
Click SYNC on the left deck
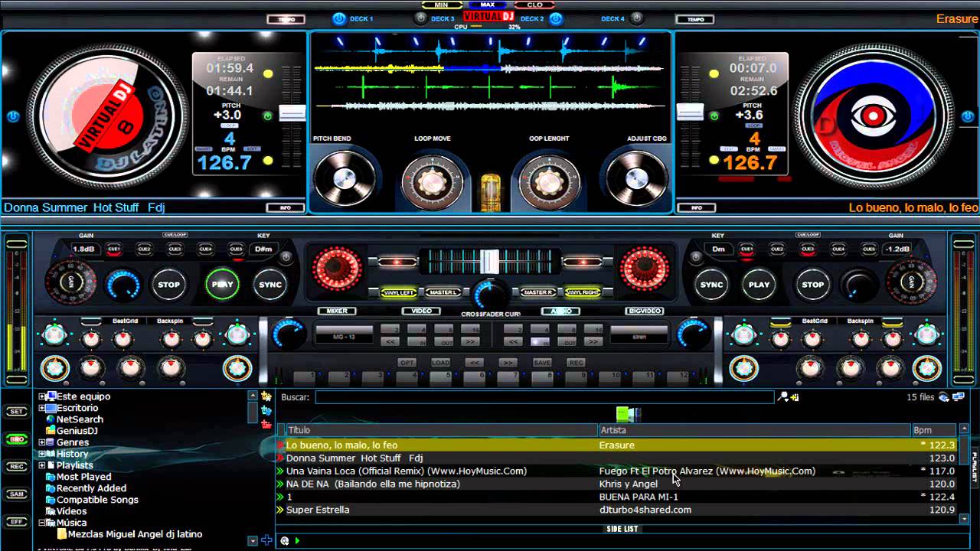[x=269, y=285]
